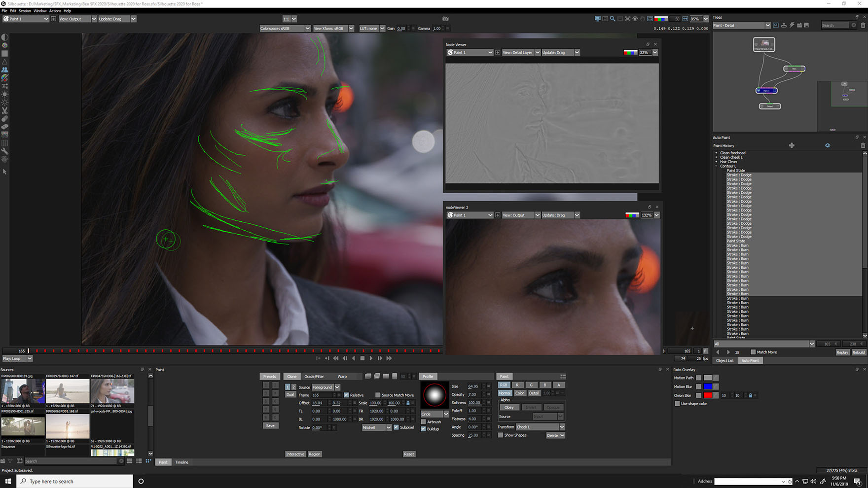Select the Eraser tool in left toolbar
The height and width of the screenshot is (488, 868).
[4, 127]
